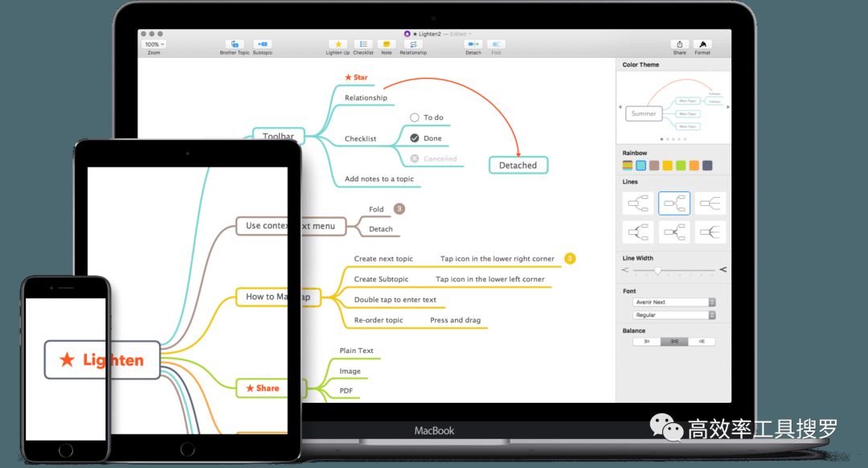Select the PDF topic

tap(346, 391)
